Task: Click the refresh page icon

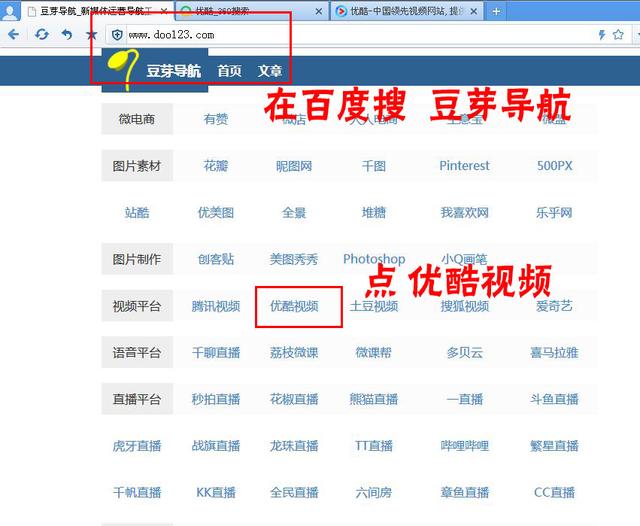Action: point(42,34)
